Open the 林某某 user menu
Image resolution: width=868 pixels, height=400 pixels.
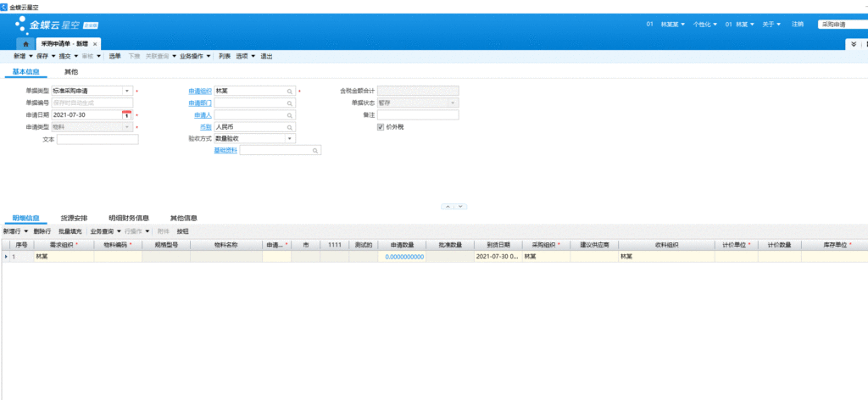tap(672, 25)
